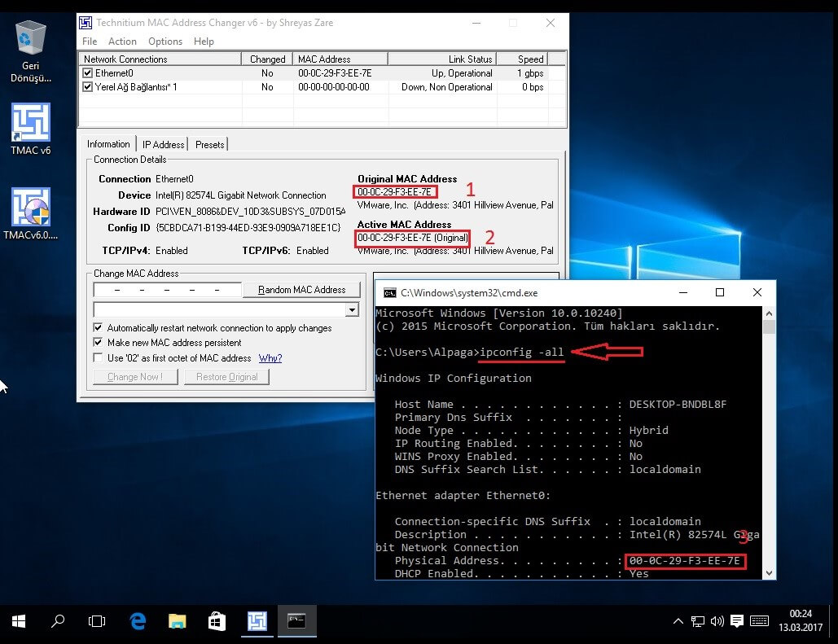838x644 pixels.
Task: Show hidden system tray icons chevron
Action: [x=678, y=622]
